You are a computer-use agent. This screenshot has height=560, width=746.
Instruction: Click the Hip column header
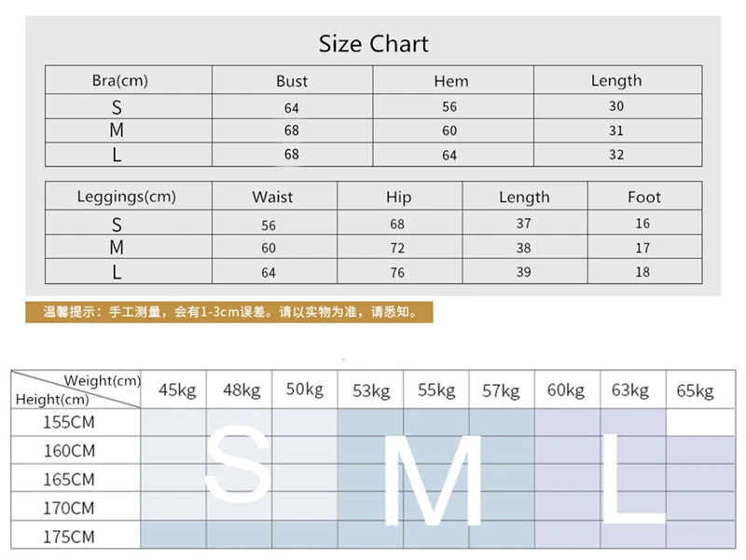[x=398, y=197]
